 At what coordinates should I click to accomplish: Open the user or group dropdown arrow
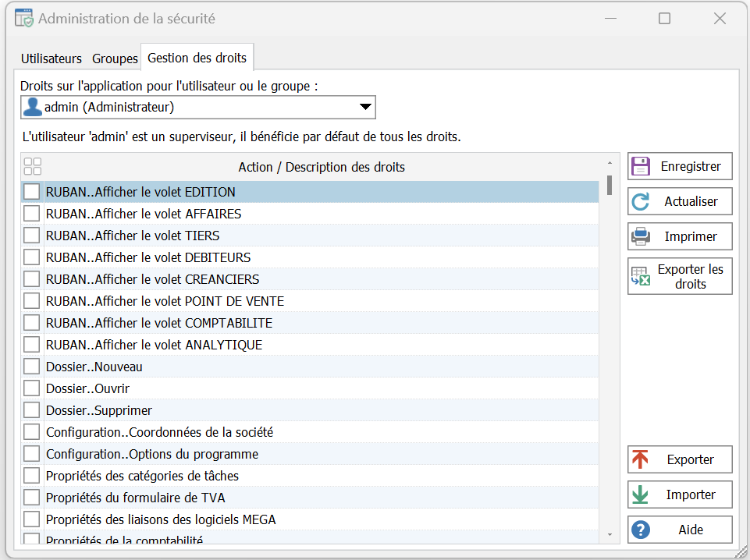point(364,108)
